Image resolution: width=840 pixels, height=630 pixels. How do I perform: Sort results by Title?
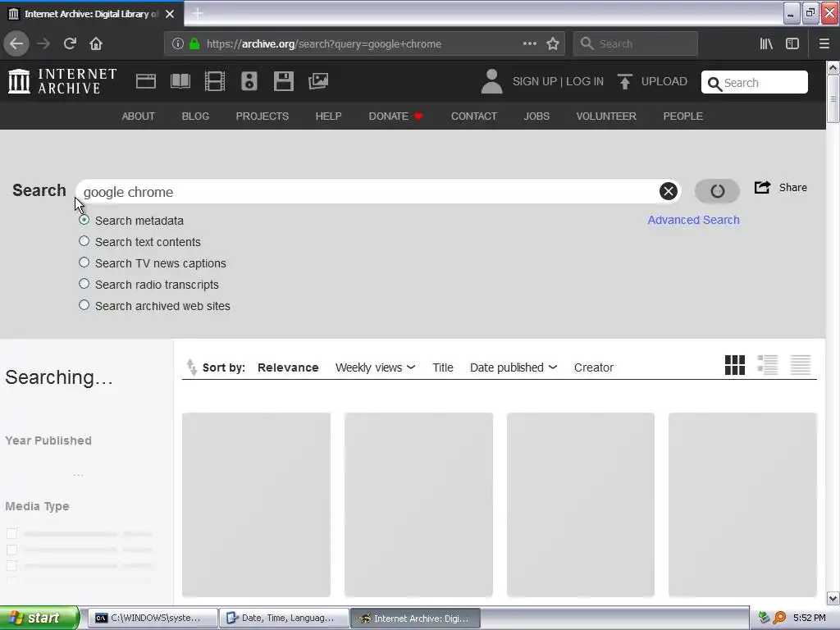point(443,367)
